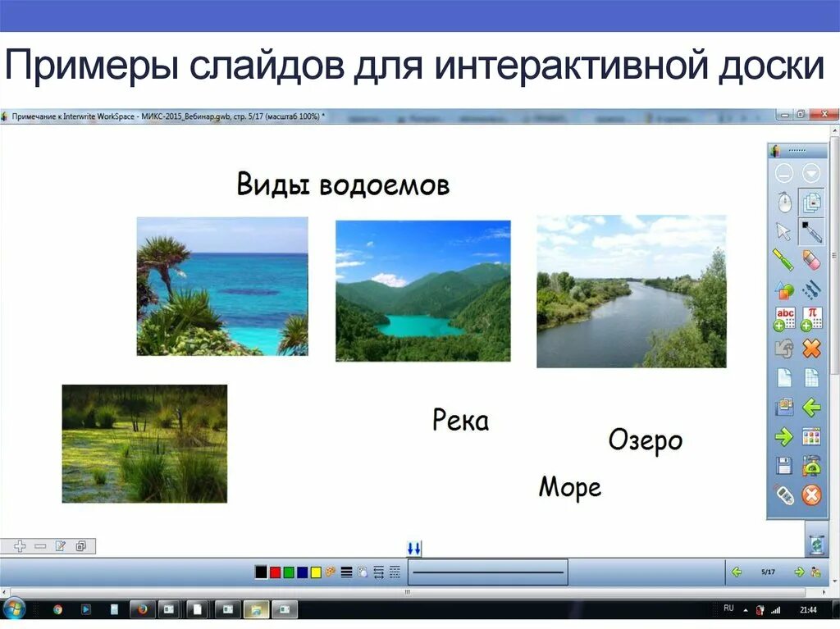Select the pink eraser tool
The width and height of the screenshot is (840, 629).
[x=811, y=261]
